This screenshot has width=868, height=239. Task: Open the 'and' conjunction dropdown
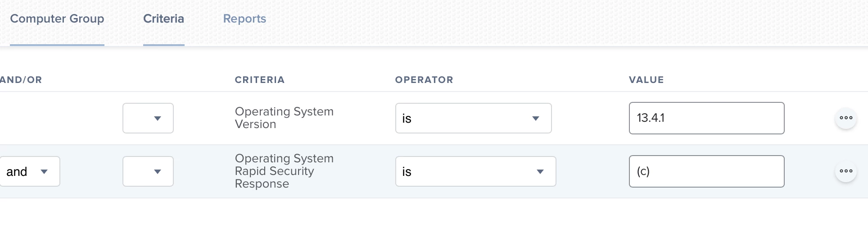(x=30, y=171)
